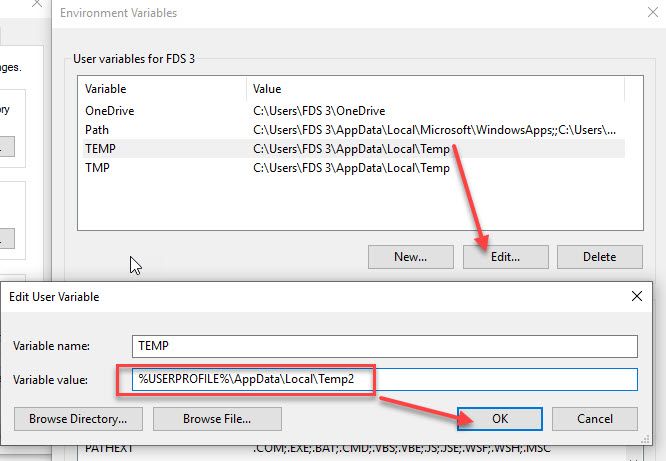This screenshot has width=666, height=461.
Task: Click inside the Variable value field
Action: click(x=383, y=380)
